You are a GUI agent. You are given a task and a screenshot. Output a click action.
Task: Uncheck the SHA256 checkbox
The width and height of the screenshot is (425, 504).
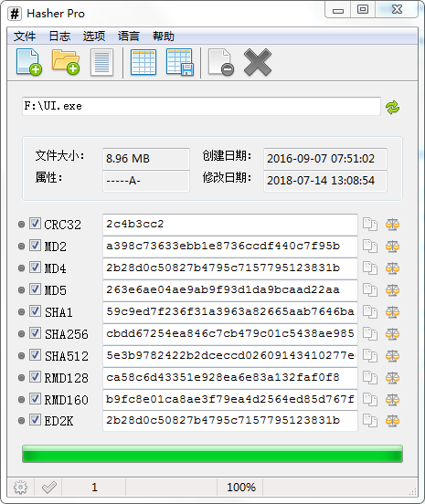[x=35, y=332]
